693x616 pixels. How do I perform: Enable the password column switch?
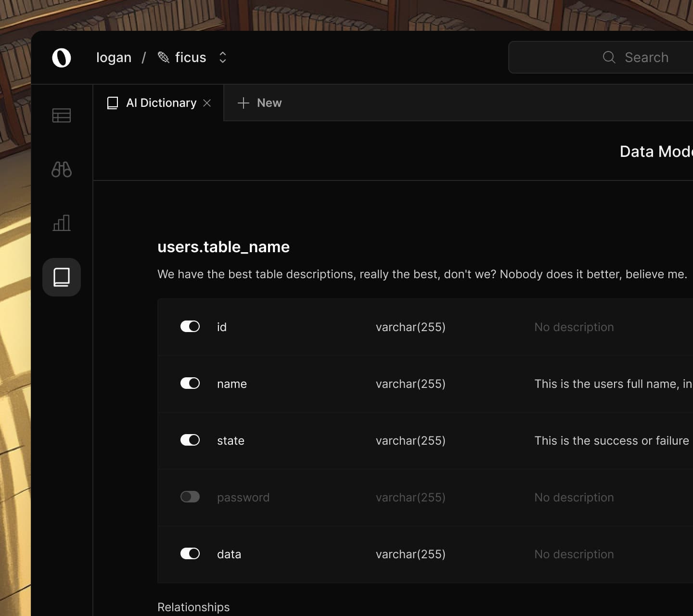(x=190, y=497)
